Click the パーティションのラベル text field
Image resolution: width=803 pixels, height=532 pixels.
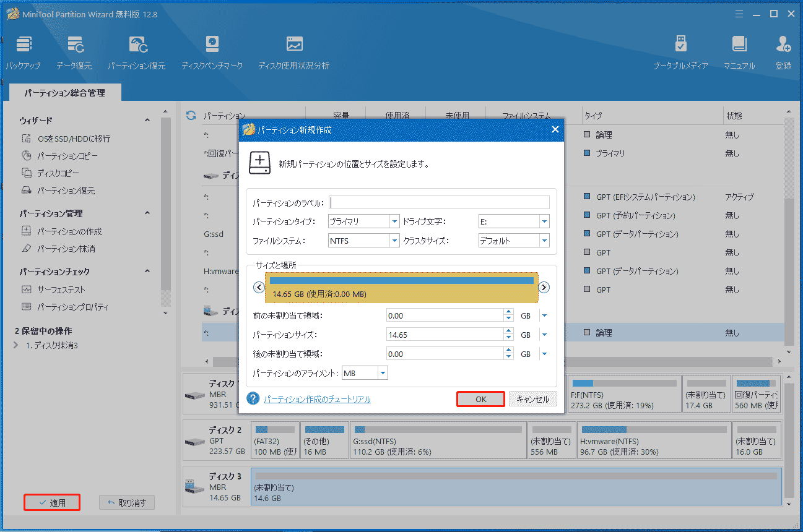click(x=440, y=202)
